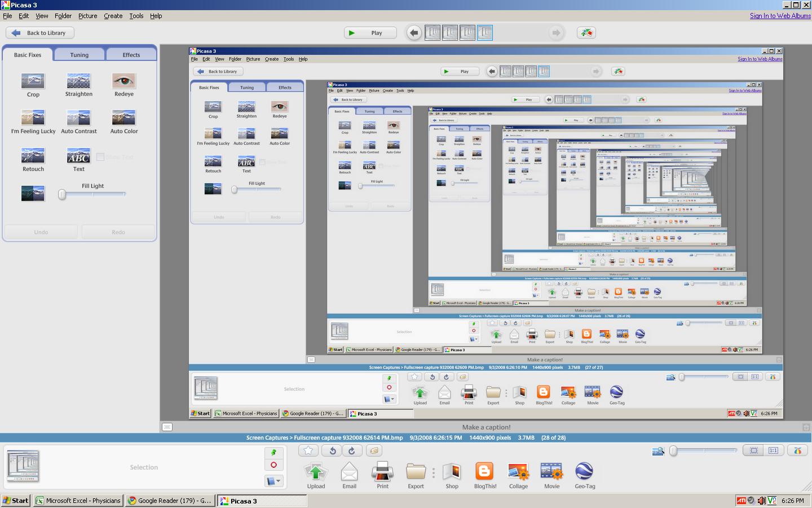Open the Windows Start menu
Screen dimensions: 812x508
(x=15, y=500)
